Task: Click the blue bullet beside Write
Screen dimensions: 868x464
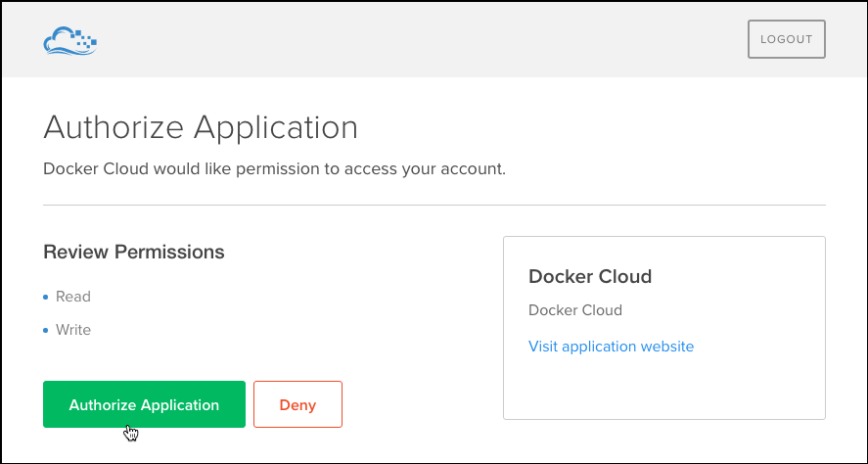Action: [x=46, y=331]
